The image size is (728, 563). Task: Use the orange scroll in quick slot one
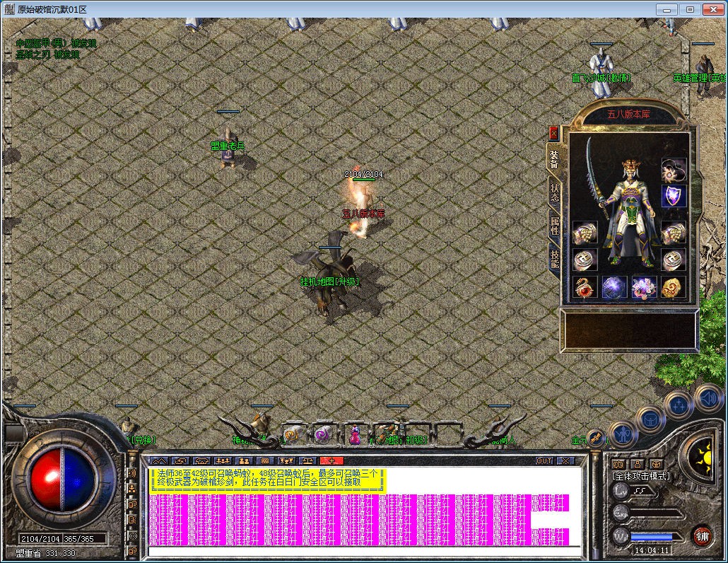[x=292, y=434]
